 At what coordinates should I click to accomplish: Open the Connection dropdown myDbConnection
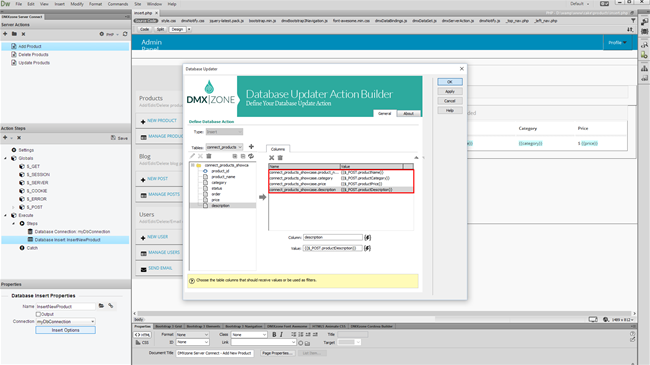(65, 321)
